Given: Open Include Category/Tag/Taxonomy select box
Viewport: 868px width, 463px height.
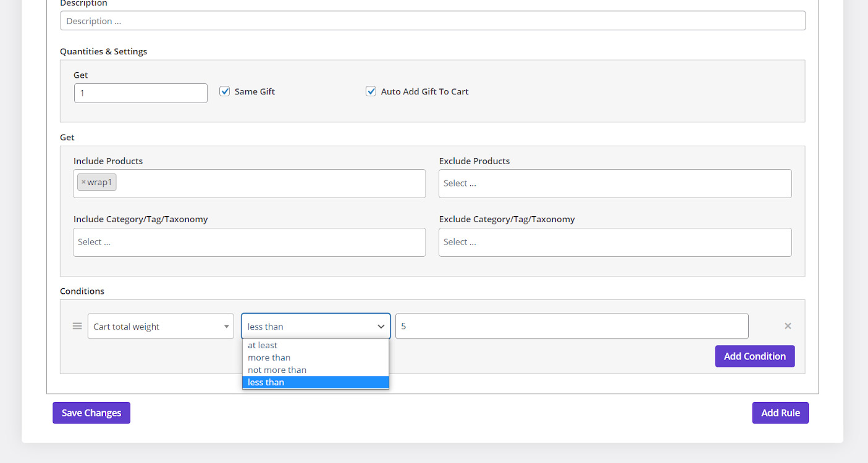Looking at the screenshot, I should click(249, 242).
